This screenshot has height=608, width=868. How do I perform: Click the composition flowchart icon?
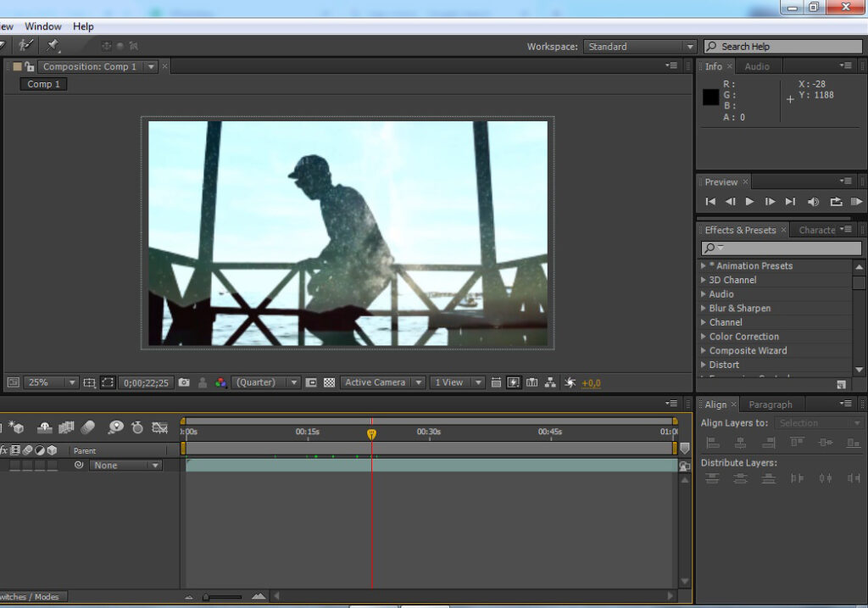(550, 382)
